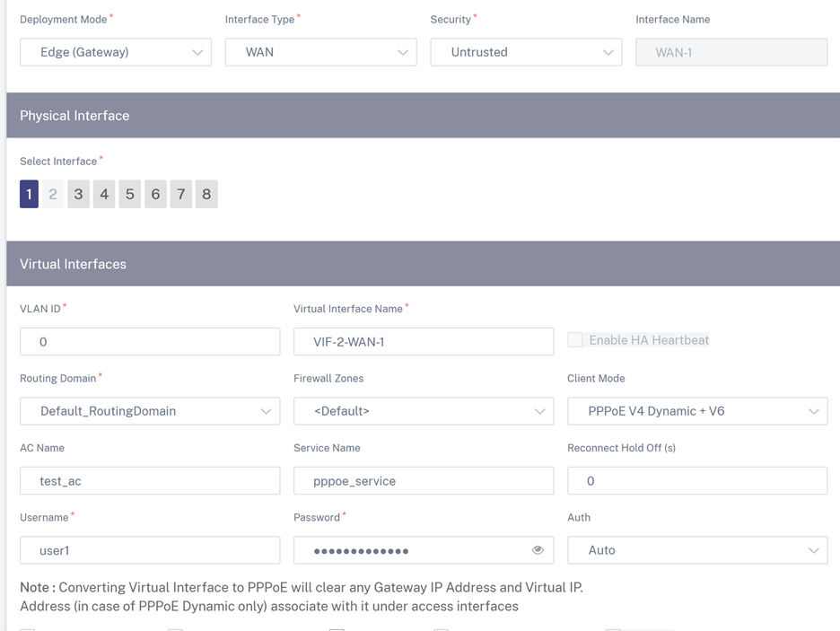Click the VLAN ID input field
Viewport: 840px width, 631px height.
150,341
